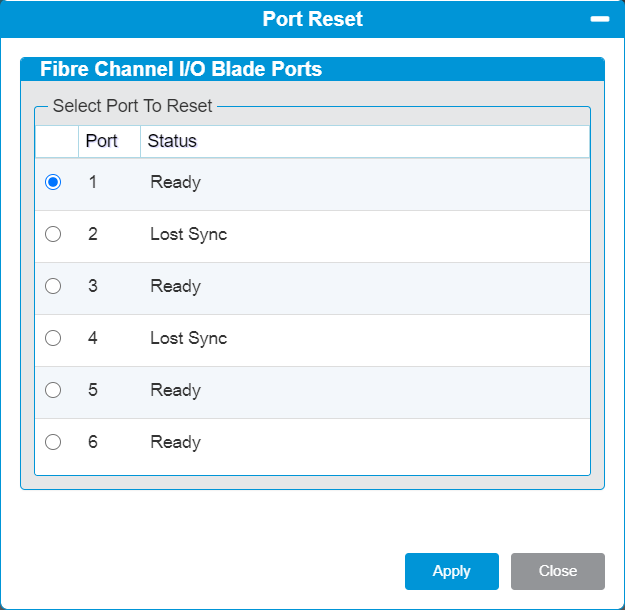Click the Apply button
This screenshot has width=625, height=610.
(452, 571)
